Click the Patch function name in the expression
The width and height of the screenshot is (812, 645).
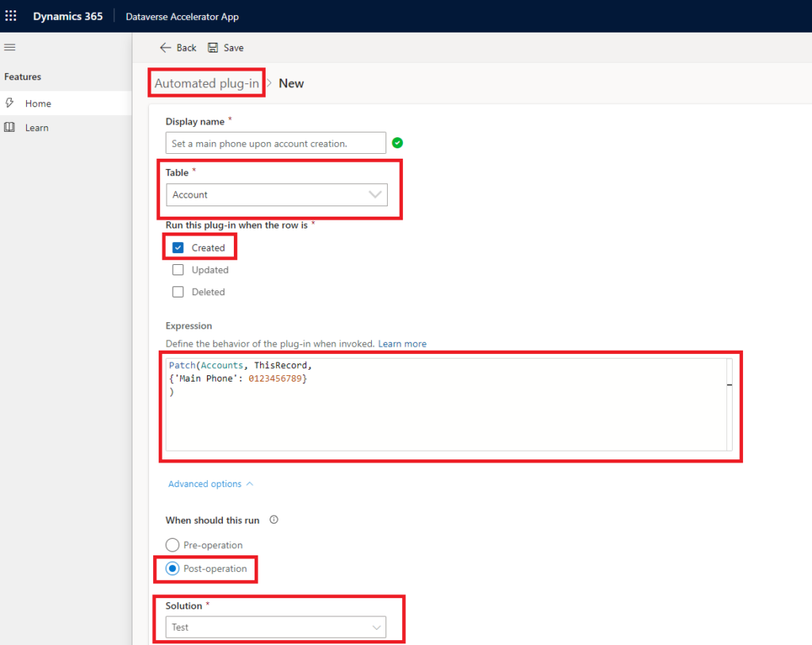[x=182, y=365]
